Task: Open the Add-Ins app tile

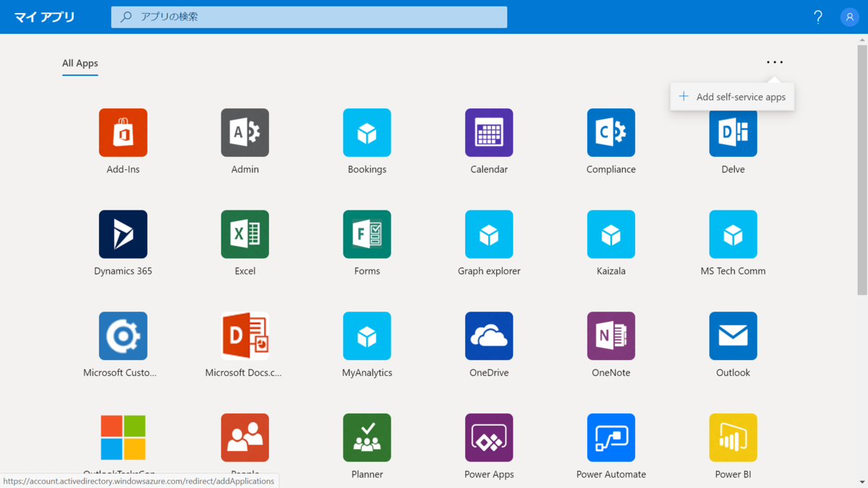Action: point(123,133)
